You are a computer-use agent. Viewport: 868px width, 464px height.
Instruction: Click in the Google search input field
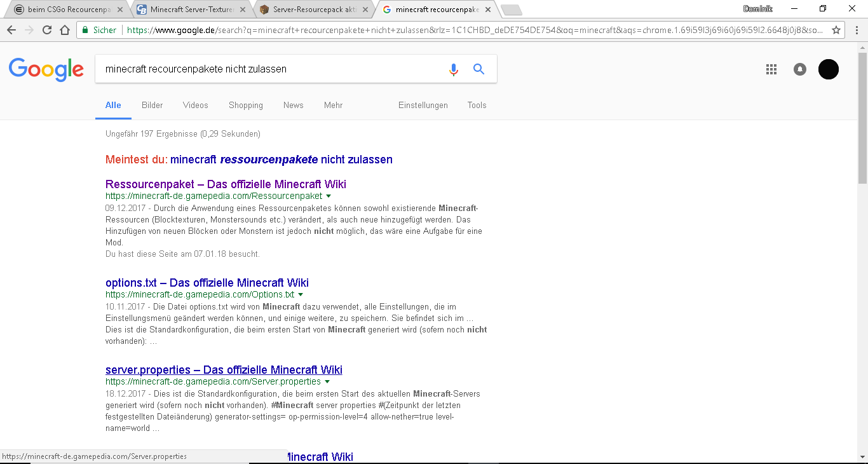tap(273, 69)
